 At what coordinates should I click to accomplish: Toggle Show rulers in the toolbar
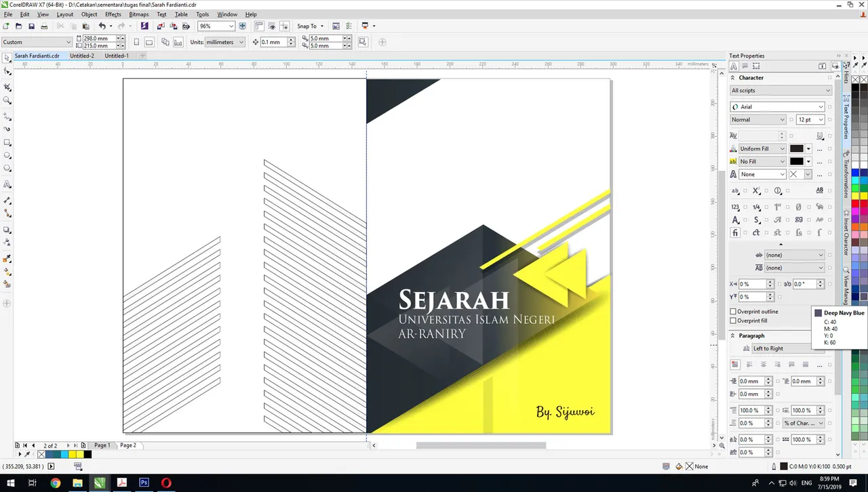(259, 26)
